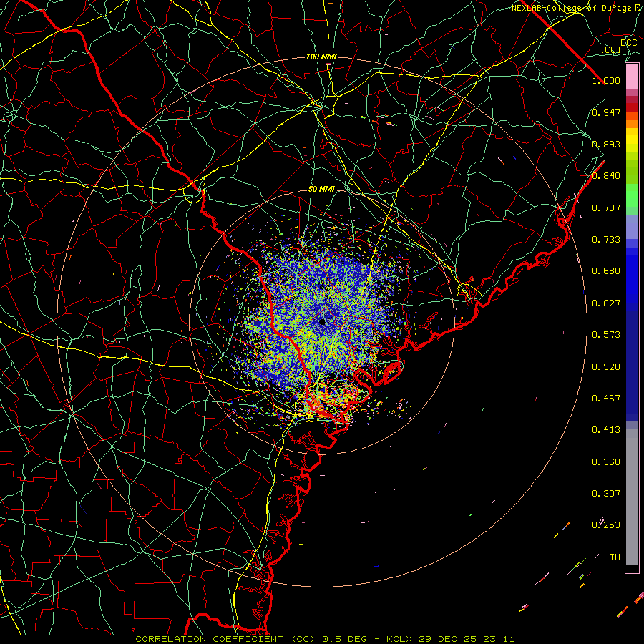Click the 0.733 legend value

click(606, 240)
